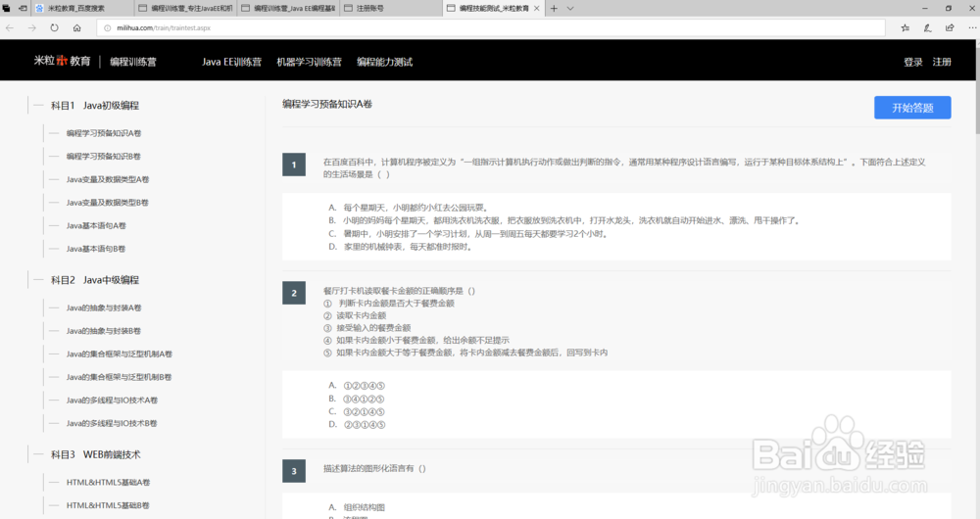The height and width of the screenshot is (519, 980).
Task: Select option A 组织结构图 for question 3
Action: coord(357,507)
